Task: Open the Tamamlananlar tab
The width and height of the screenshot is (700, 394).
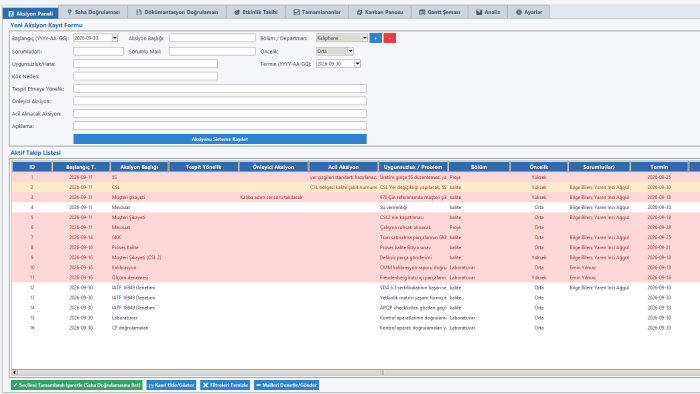Action: point(317,12)
